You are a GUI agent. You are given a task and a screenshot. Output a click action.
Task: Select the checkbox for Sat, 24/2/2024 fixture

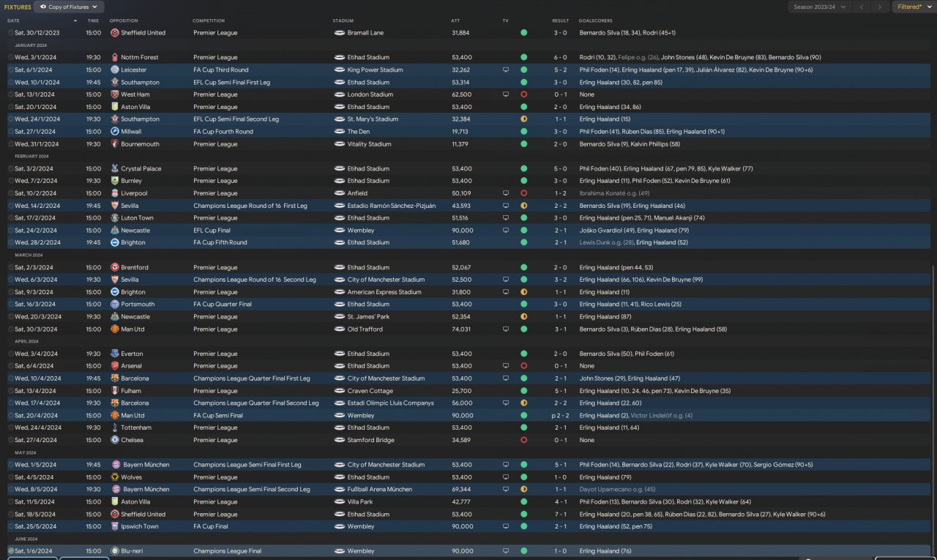point(11,230)
